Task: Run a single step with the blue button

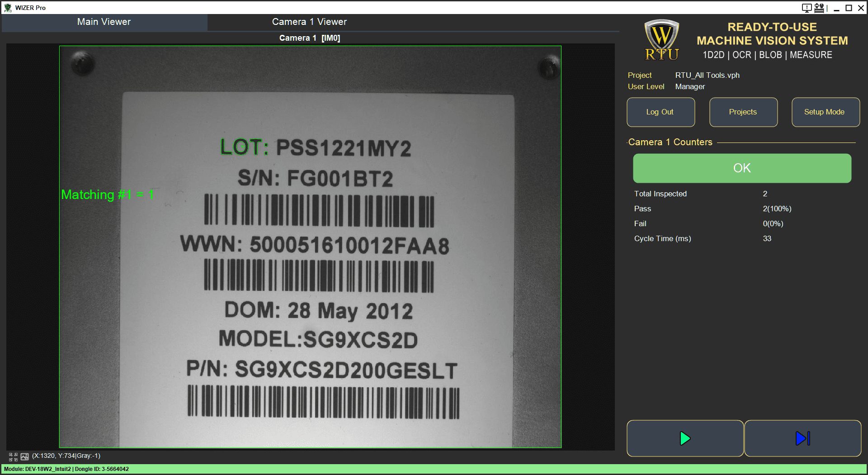Action: tap(802, 438)
